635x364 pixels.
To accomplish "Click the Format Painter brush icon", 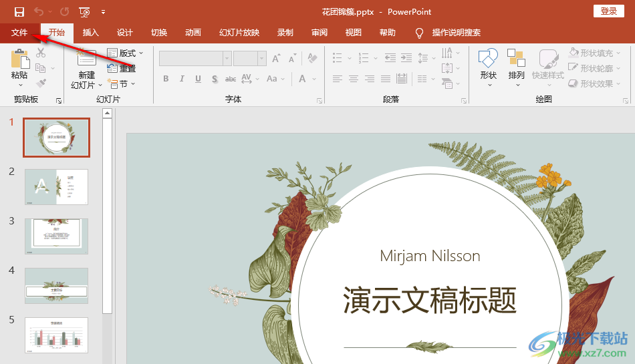I will (41, 83).
